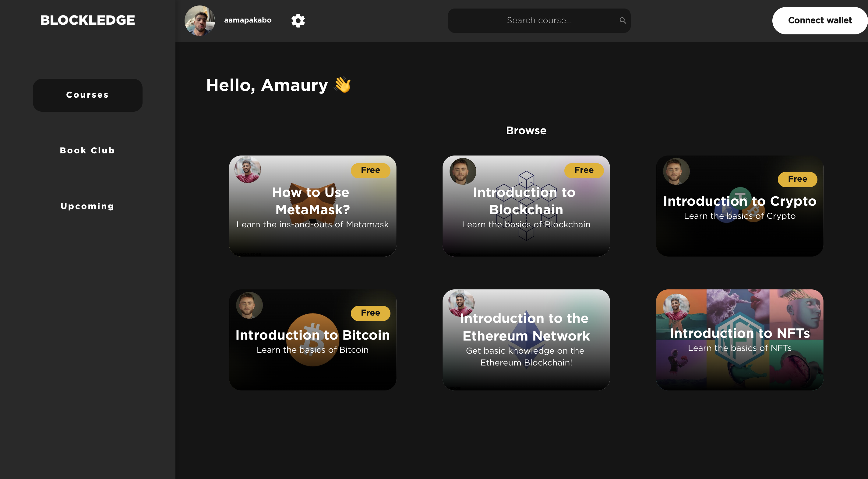Open Introduction to the Ethereum Network card
This screenshot has width=868, height=479.
[526, 340]
